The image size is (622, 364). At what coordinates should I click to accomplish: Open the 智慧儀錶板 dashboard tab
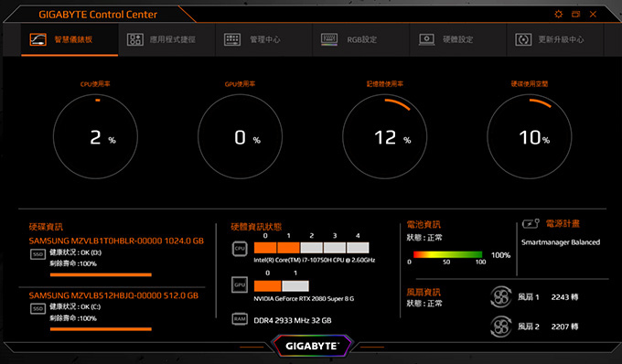[x=70, y=39]
